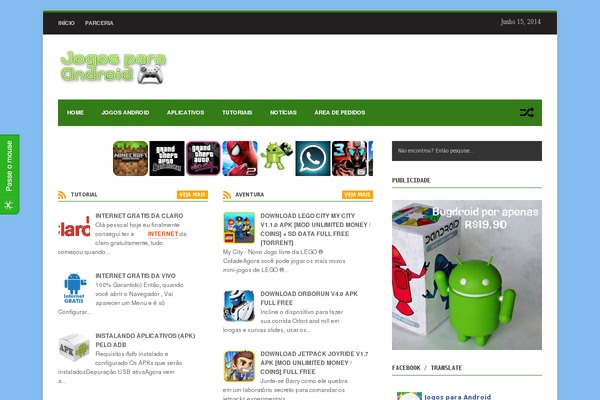Click the LEGO City game thumbnail

click(239, 228)
